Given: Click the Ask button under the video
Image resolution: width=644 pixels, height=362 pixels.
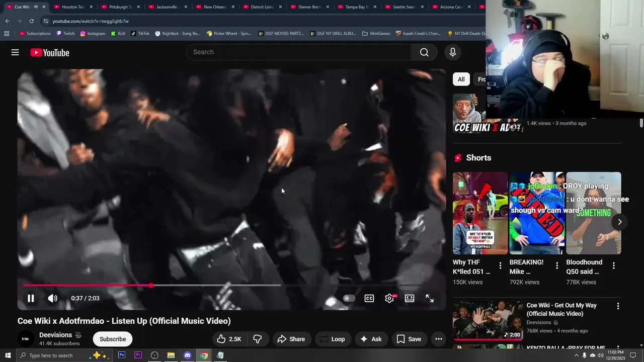Looking at the screenshot, I should 371,339.
